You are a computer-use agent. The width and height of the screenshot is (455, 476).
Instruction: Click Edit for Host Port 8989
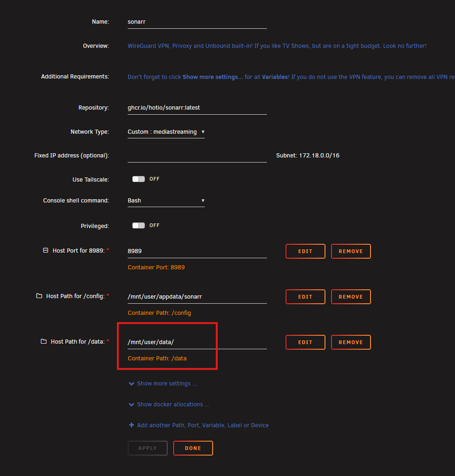(305, 251)
